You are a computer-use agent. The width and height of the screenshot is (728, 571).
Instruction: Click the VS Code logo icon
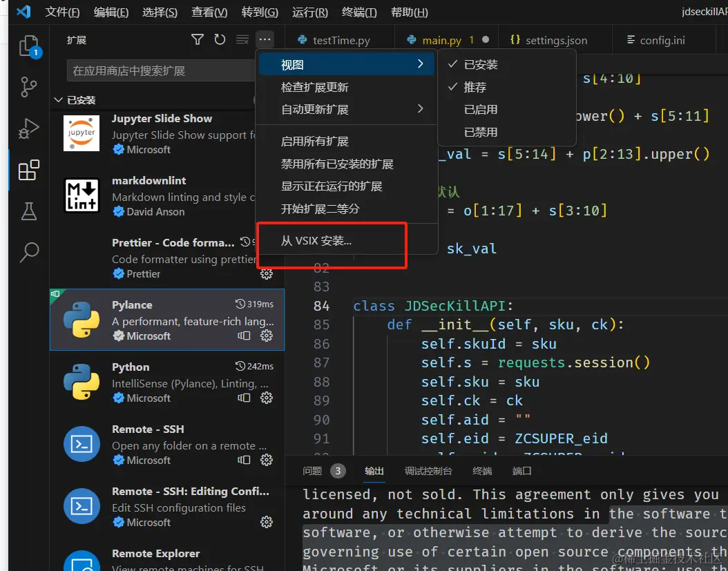(x=23, y=12)
